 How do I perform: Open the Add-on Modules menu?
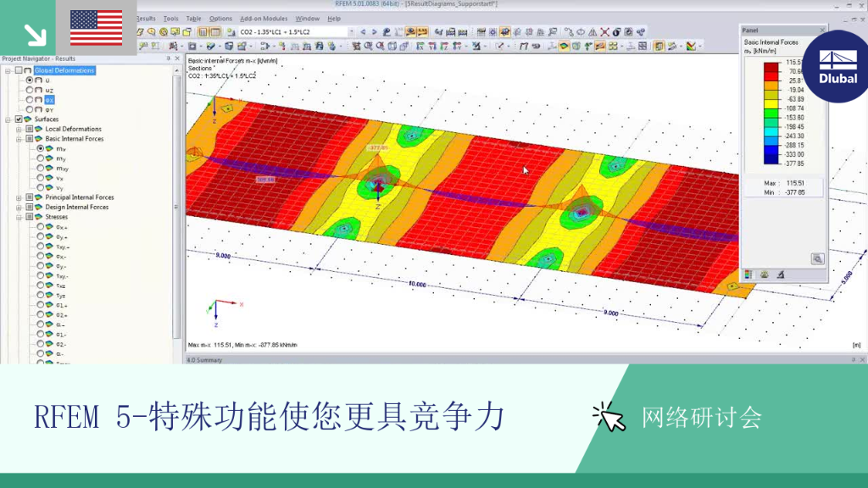click(264, 19)
